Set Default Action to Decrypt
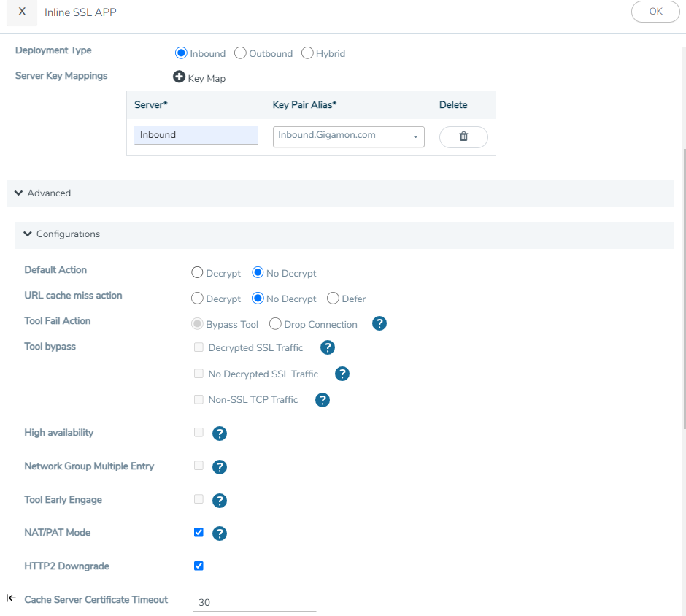The image size is (686, 616). [196, 272]
